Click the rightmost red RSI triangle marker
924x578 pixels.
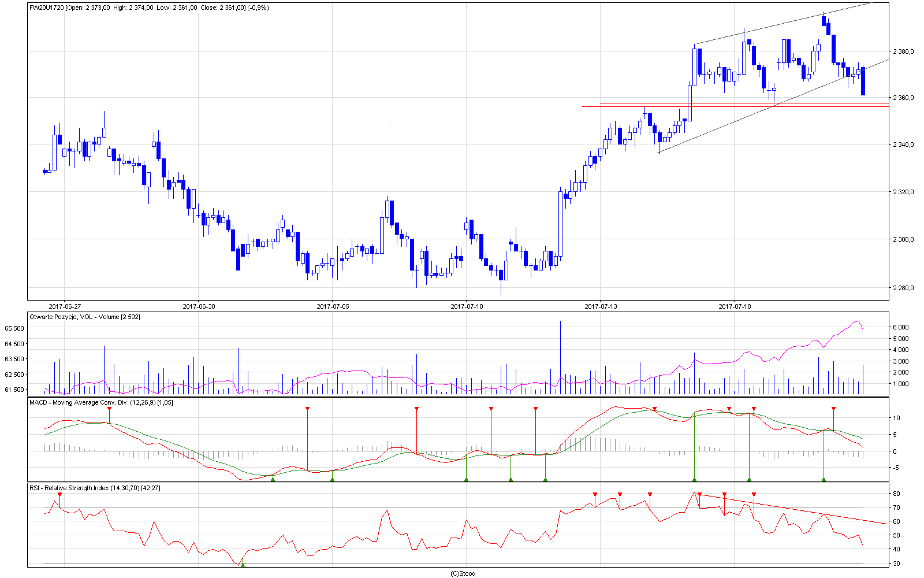point(754,494)
